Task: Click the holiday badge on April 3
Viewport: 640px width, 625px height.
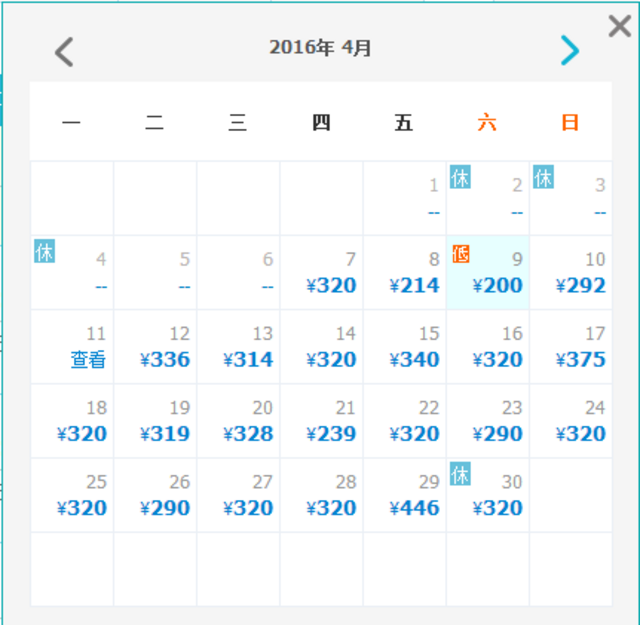Action: [543, 177]
